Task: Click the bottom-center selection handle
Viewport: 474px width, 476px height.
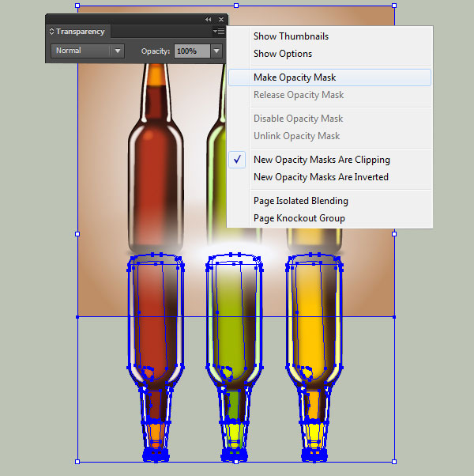Action: pyautogui.click(x=236, y=462)
